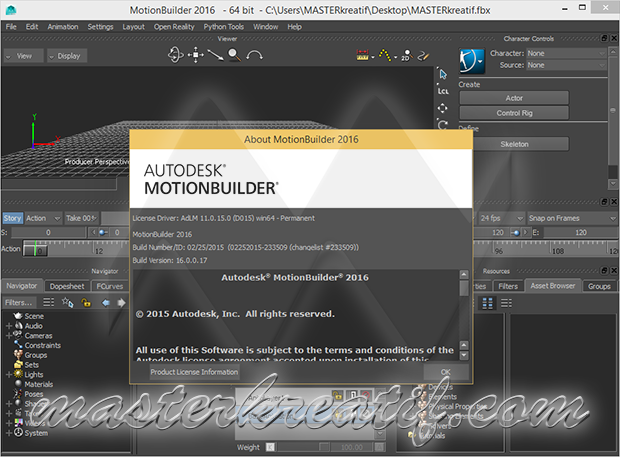Switch to the Groups resources tab
620x457 pixels.
pyautogui.click(x=599, y=286)
